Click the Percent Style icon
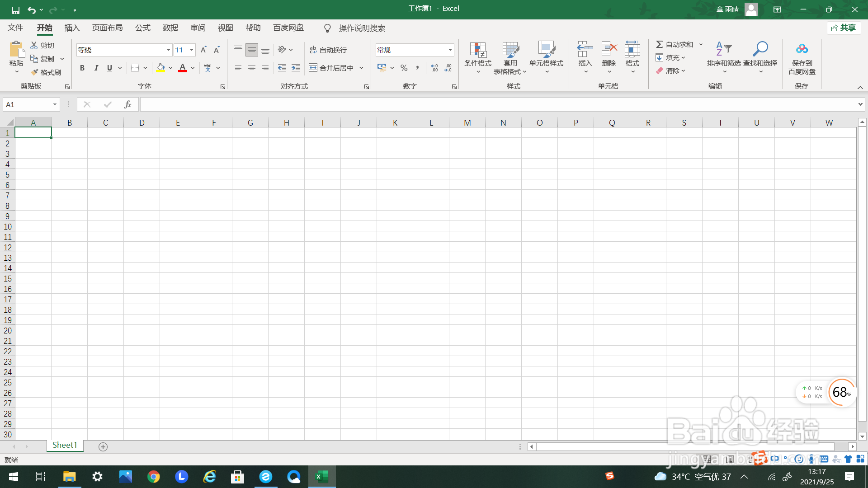 pyautogui.click(x=404, y=68)
